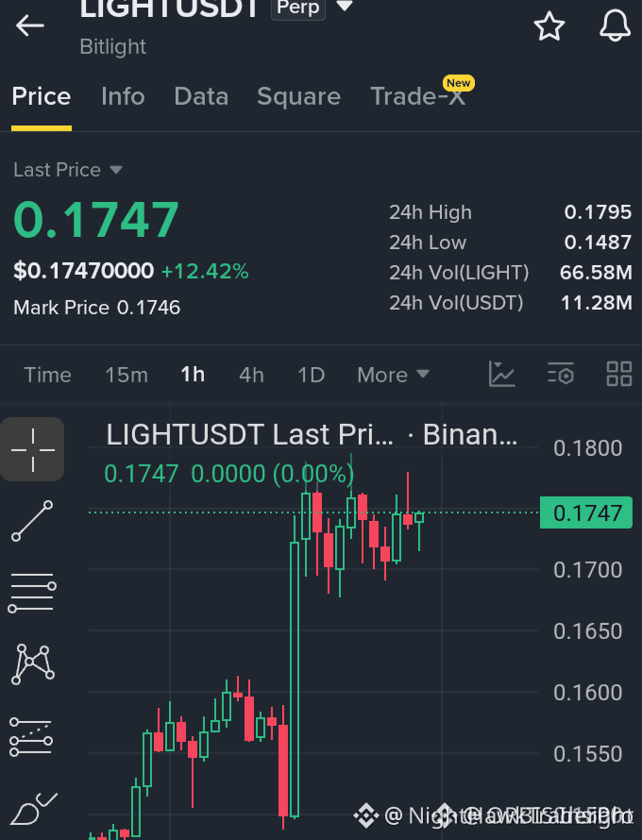Click the Bitlight subtitle text
The width and height of the screenshot is (642, 840).
(113, 46)
